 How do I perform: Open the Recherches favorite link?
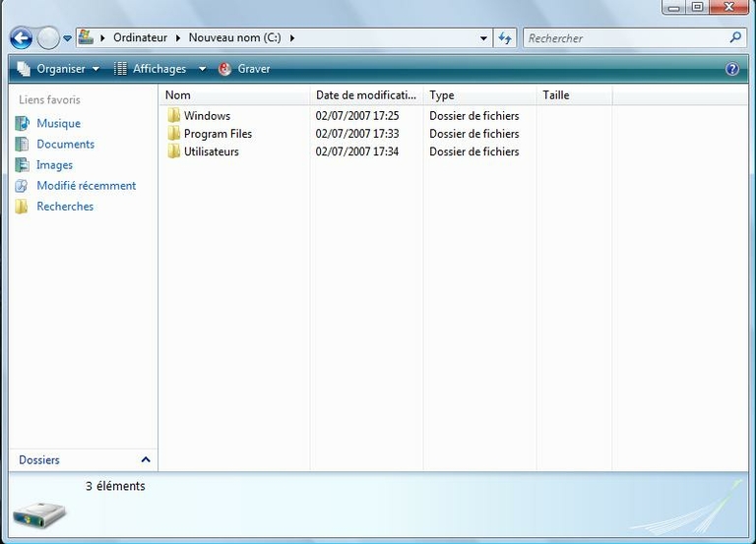point(65,207)
